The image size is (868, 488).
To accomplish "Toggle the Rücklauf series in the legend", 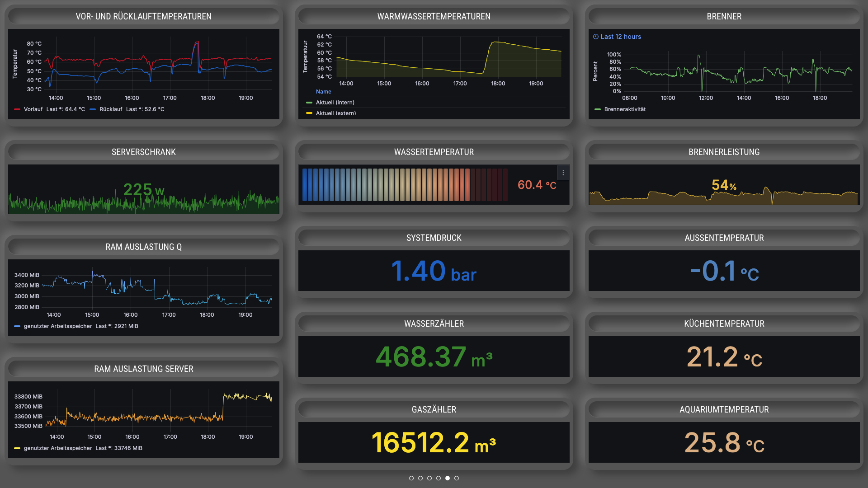I will [111, 109].
